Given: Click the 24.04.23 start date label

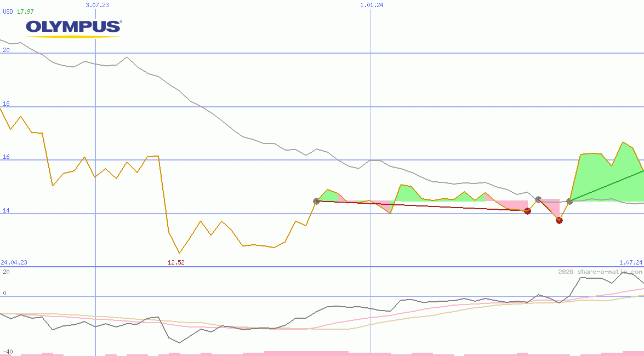Looking at the screenshot, I should tap(14, 262).
